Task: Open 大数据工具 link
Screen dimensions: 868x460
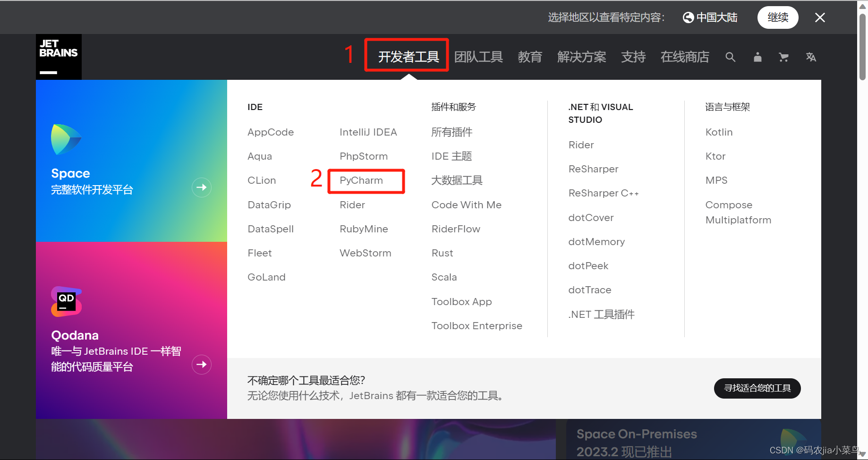Action: click(457, 180)
